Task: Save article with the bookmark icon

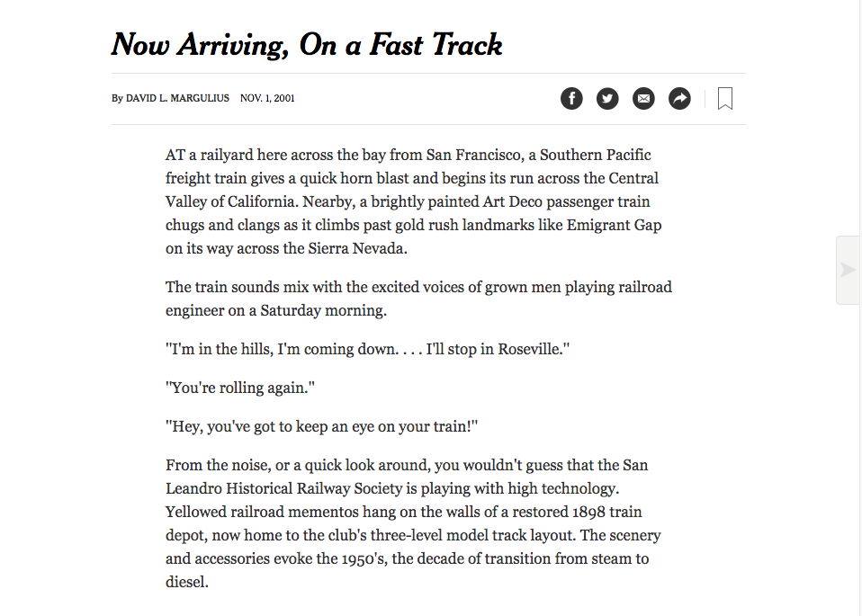Action: pyautogui.click(x=725, y=99)
